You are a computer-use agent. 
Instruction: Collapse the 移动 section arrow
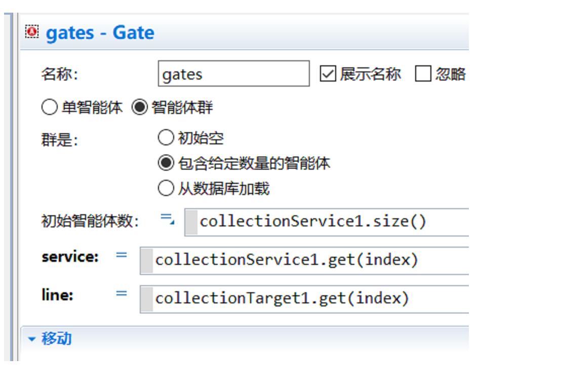[x=32, y=339]
